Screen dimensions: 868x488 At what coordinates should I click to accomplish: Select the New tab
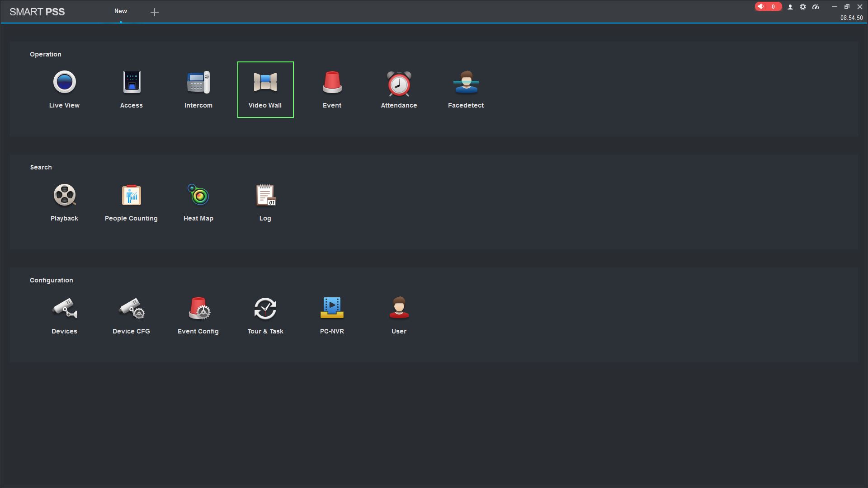pyautogui.click(x=121, y=11)
